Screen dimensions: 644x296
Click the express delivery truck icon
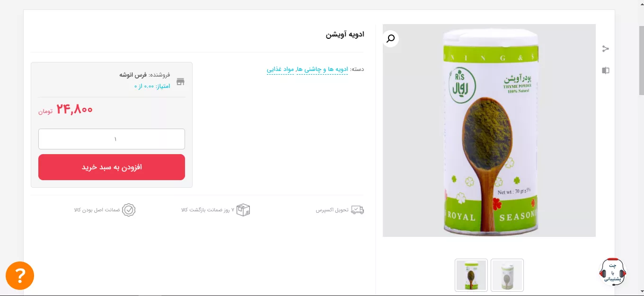point(357,210)
